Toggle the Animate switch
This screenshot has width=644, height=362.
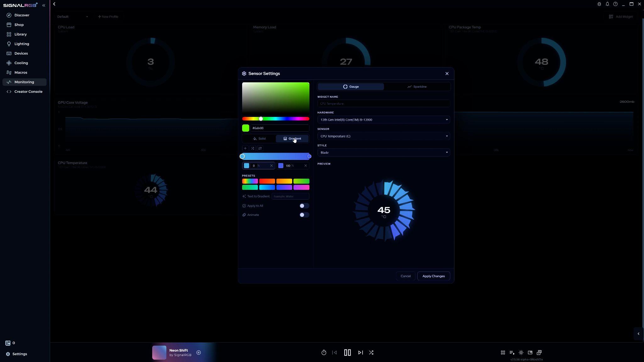pos(304,215)
